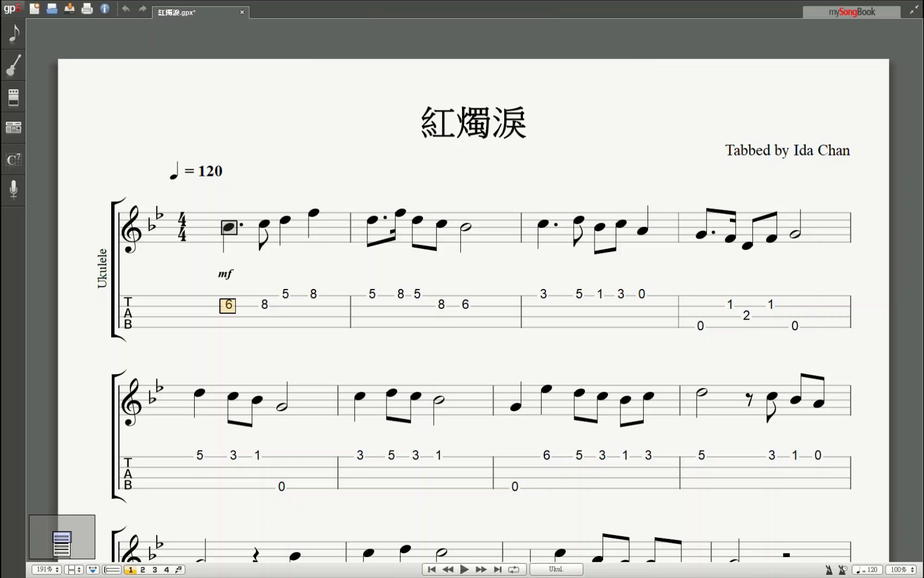The height and width of the screenshot is (578, 924).
Task: Select the highlighted first note in notation
Action: pyautogui.click(x=229, y=227)
